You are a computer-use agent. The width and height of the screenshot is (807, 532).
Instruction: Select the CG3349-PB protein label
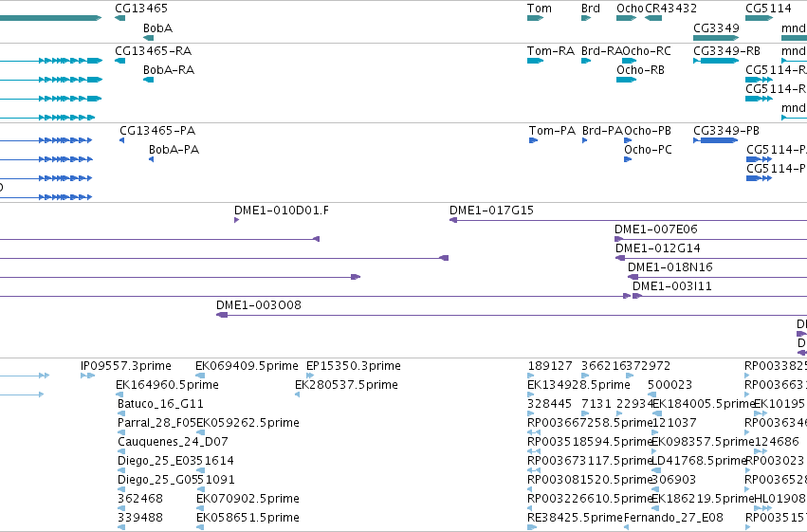726,131
